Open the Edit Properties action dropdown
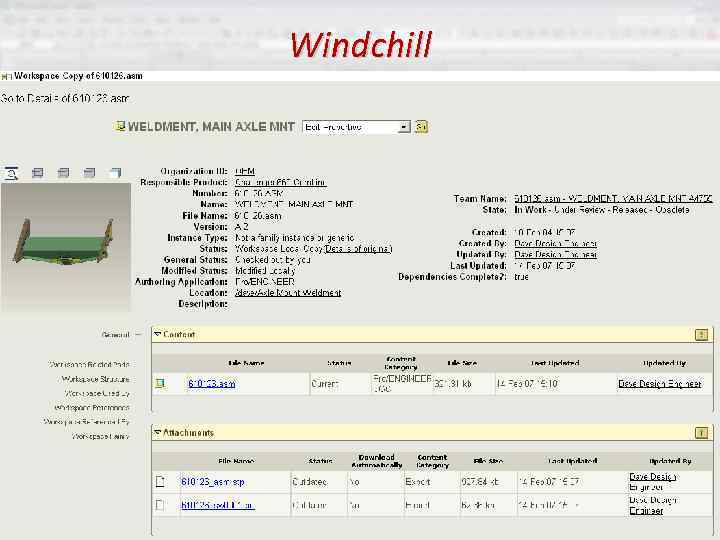The image size is (720, 540). pyautogui.click(x=356, y=127)
